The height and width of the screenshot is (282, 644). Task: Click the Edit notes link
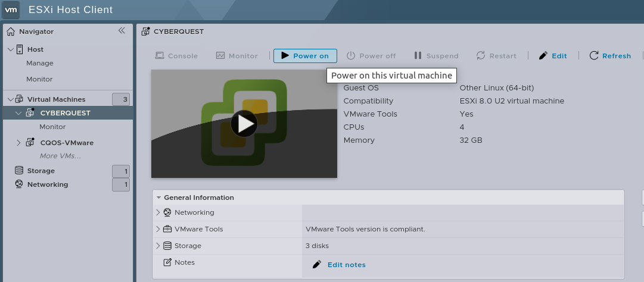click(346, 265)
